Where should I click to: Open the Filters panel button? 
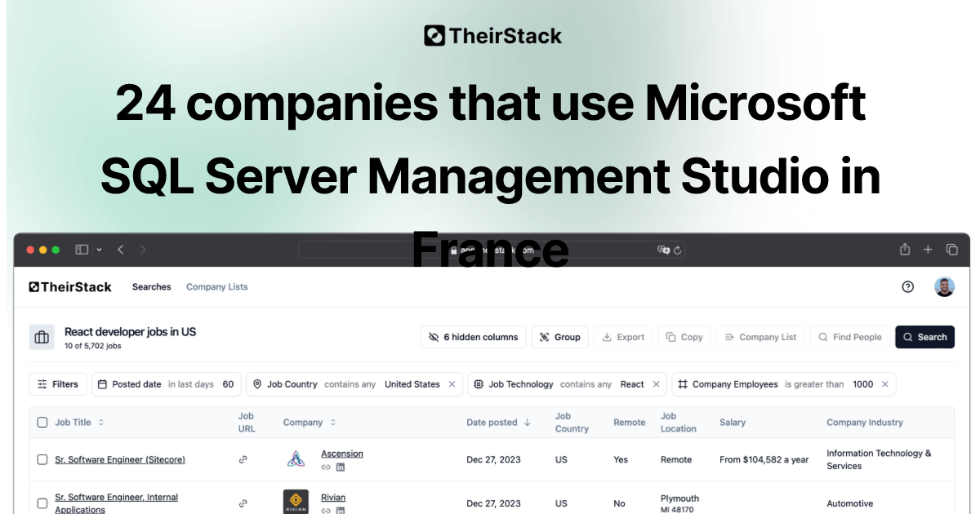pos(58,384)
